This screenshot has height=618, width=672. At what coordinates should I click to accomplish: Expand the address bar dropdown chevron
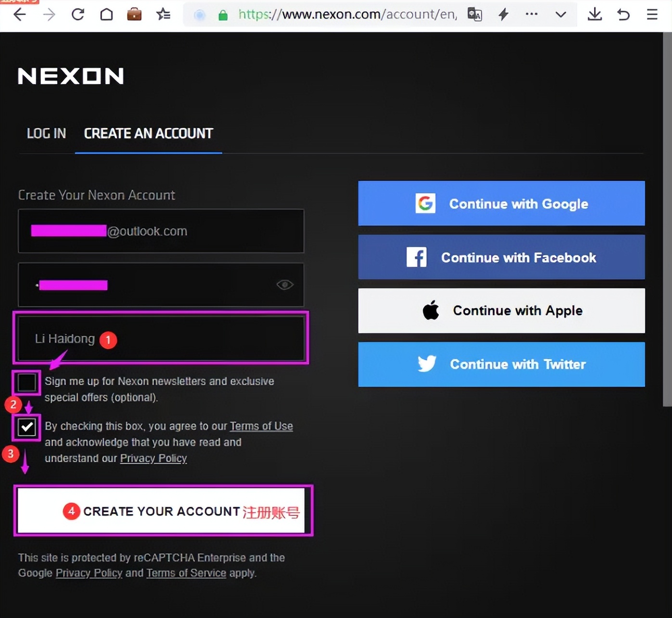561,14
